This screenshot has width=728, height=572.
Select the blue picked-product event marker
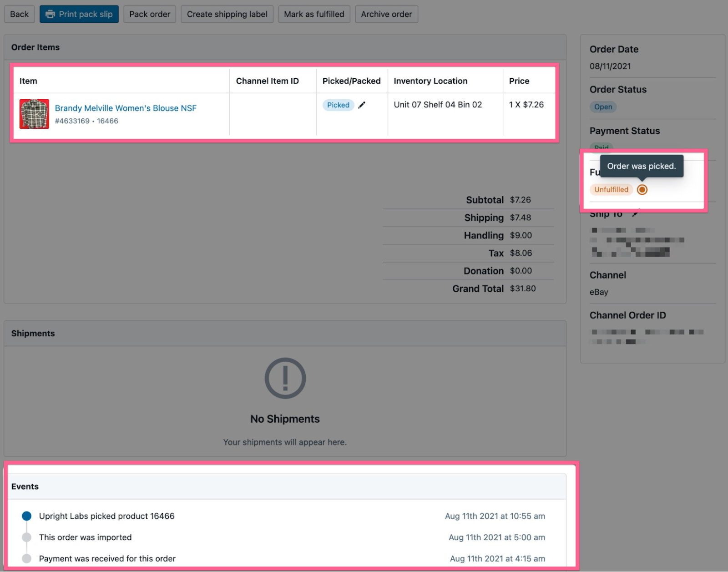click(x=27, y=516)
